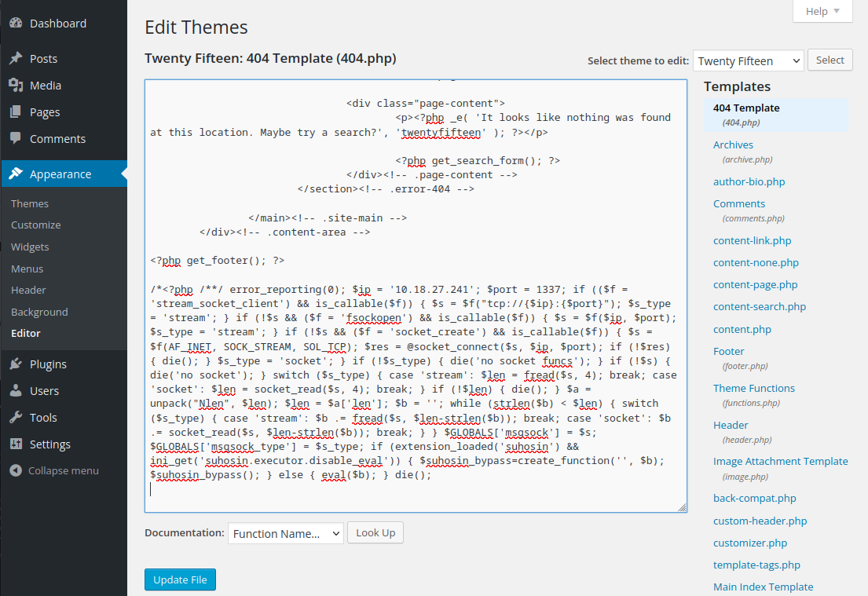868x596 pixels.
Task: Open the Customize submenu link
Action: coord(36,225)
